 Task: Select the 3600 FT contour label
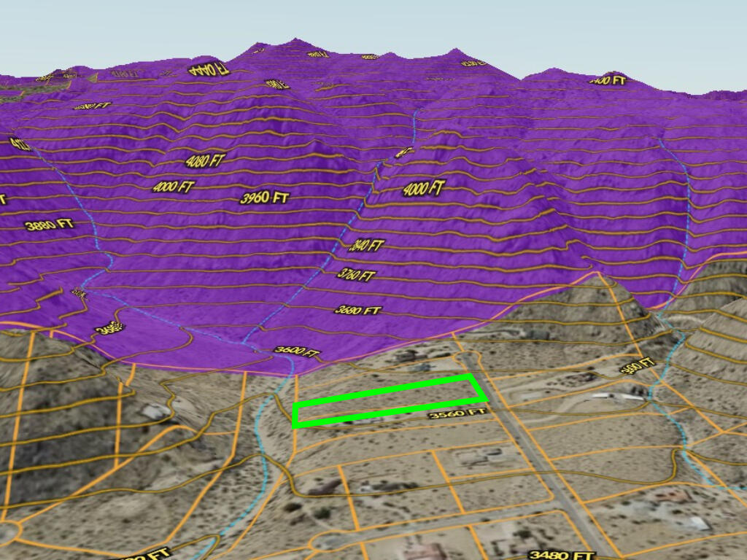(298, 352)
